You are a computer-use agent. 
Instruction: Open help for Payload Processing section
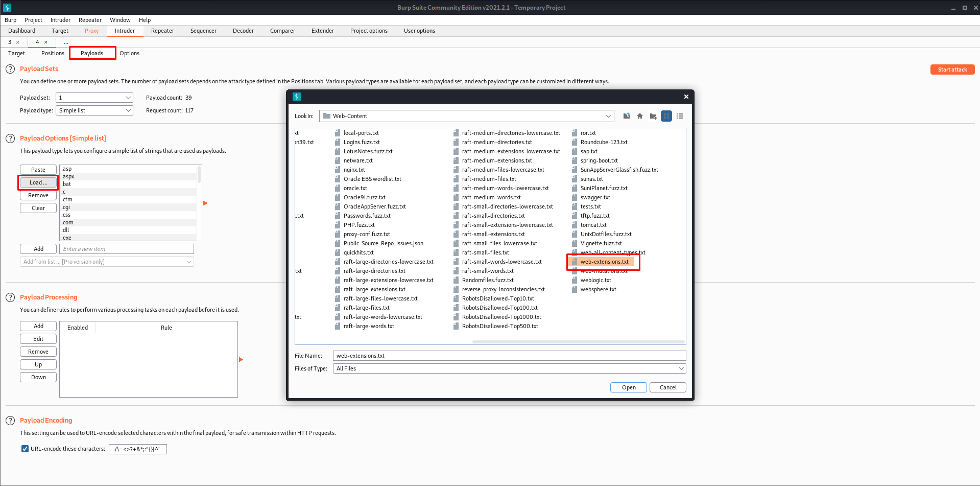pyautogui.click(x=10, y=297)
